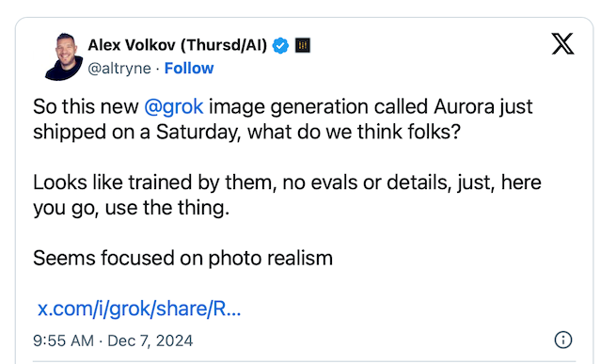Screen dimensions: 616x364
Task: Open Alex Volkov's profile avatar
Action: point(64,57)
